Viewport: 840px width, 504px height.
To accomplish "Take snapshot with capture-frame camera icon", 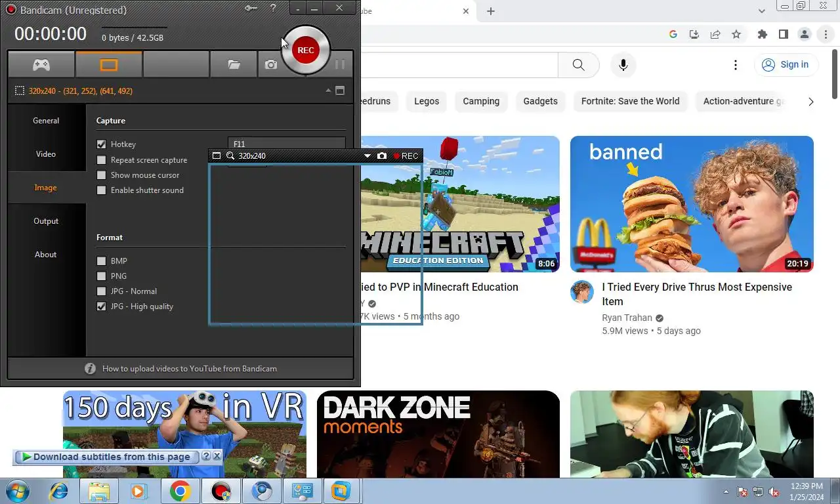I will pyautogui.click(x=382, y=156).
